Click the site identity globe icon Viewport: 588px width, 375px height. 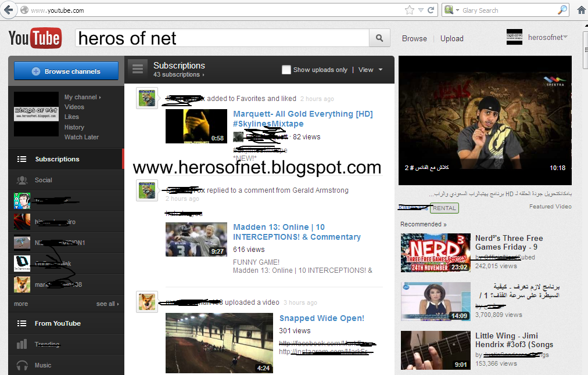click(x=24, y=10)
